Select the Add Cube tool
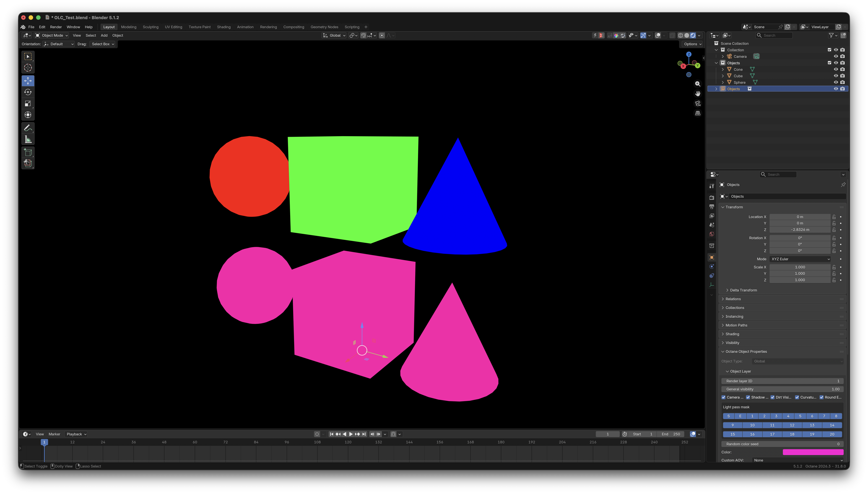Viewport: 868px width, 494px height. [x=28, y=152]
